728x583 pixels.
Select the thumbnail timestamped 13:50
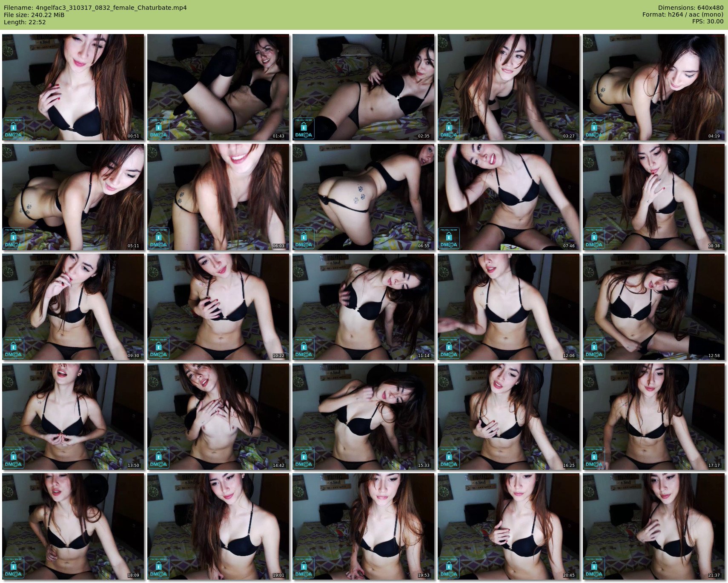(73, 417)
